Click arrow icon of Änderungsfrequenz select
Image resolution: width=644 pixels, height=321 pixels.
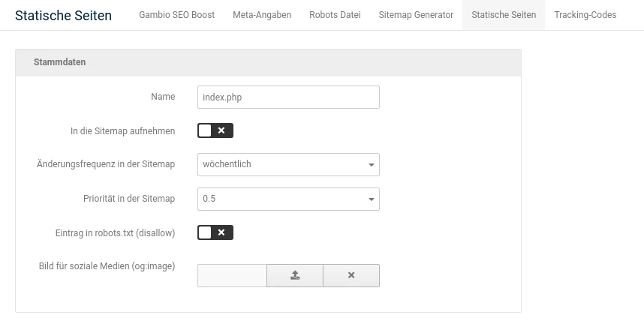click(x=372, y=165)
